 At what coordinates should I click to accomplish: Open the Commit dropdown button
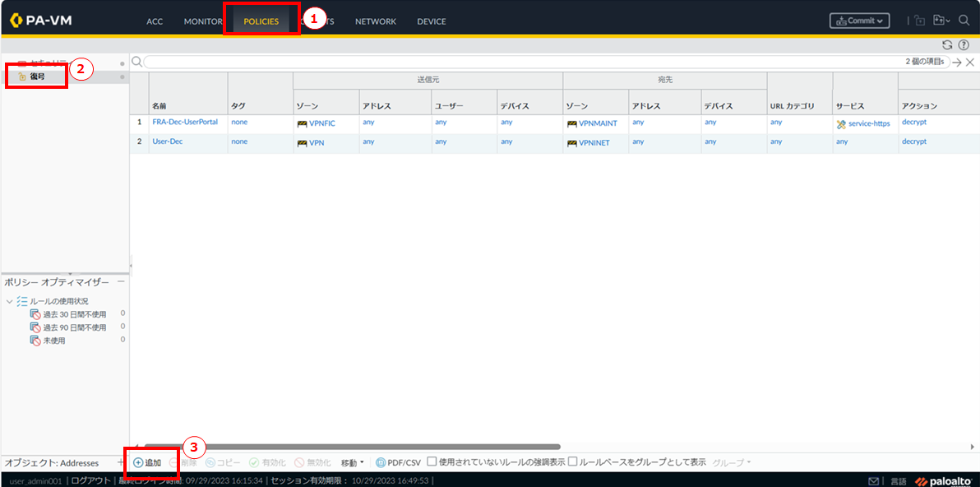[859, 21]
